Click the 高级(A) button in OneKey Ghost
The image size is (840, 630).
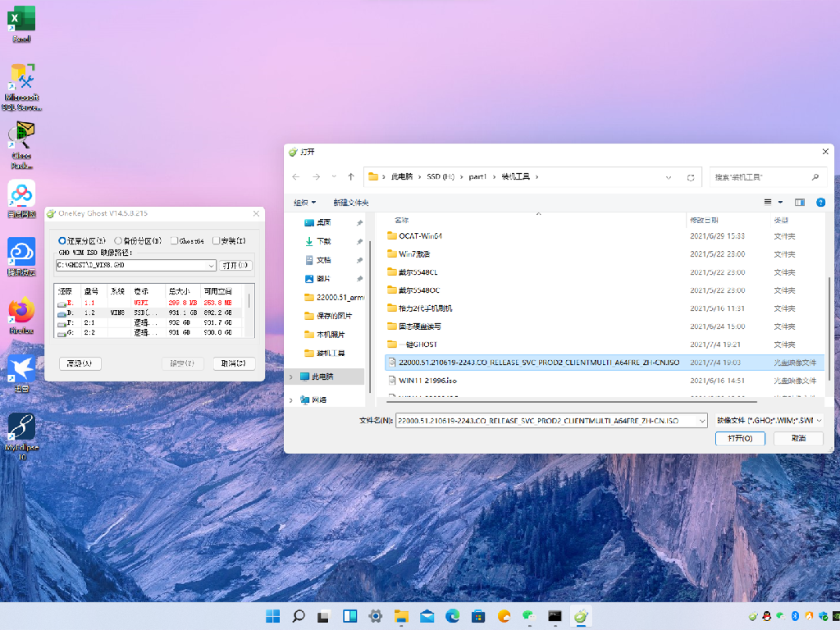[80, 363]
